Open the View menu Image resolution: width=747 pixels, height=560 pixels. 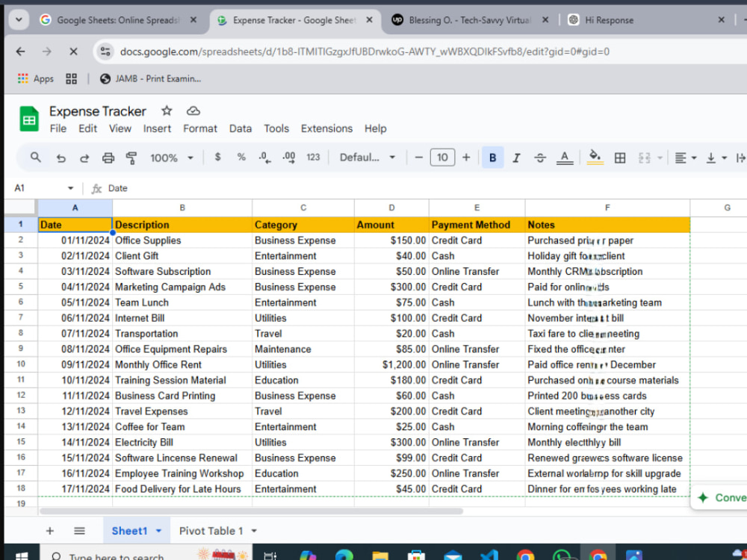click(120, 128)
